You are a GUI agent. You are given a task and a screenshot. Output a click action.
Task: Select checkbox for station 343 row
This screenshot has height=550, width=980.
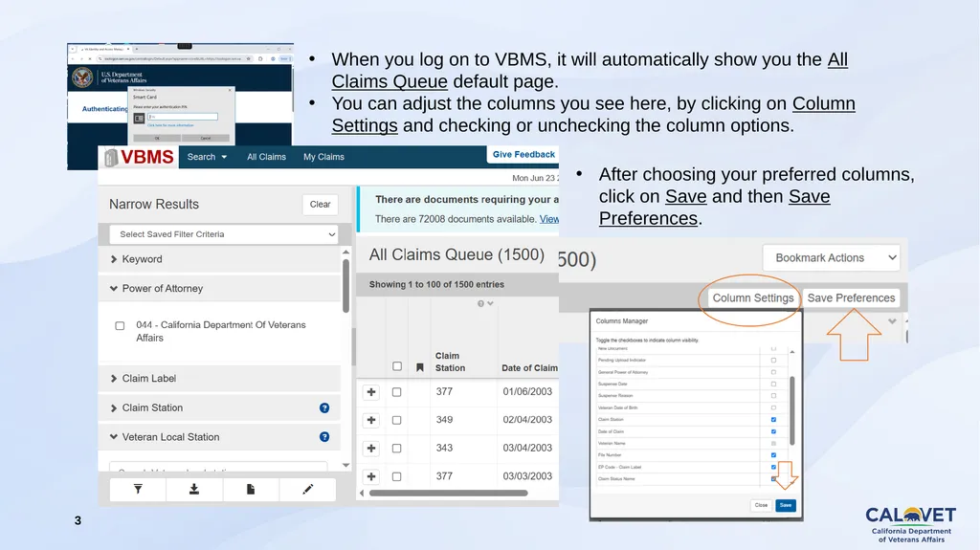click(x=396, y=448)
